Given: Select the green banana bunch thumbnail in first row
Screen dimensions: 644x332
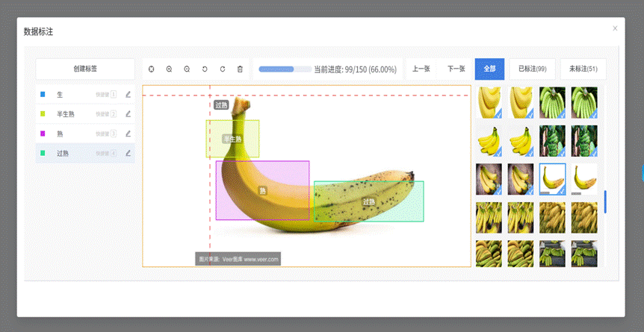Looking at the screenshot, I should [x=552, y=102].
